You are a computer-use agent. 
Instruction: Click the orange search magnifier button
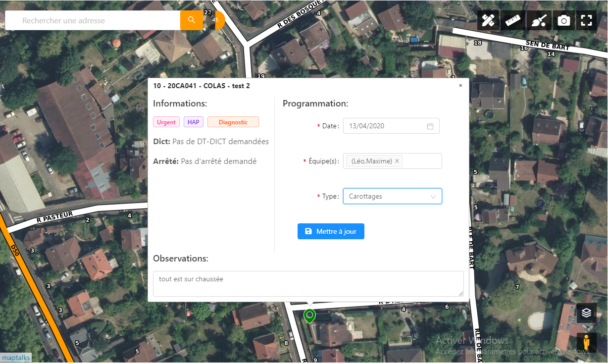pos(192,20)
